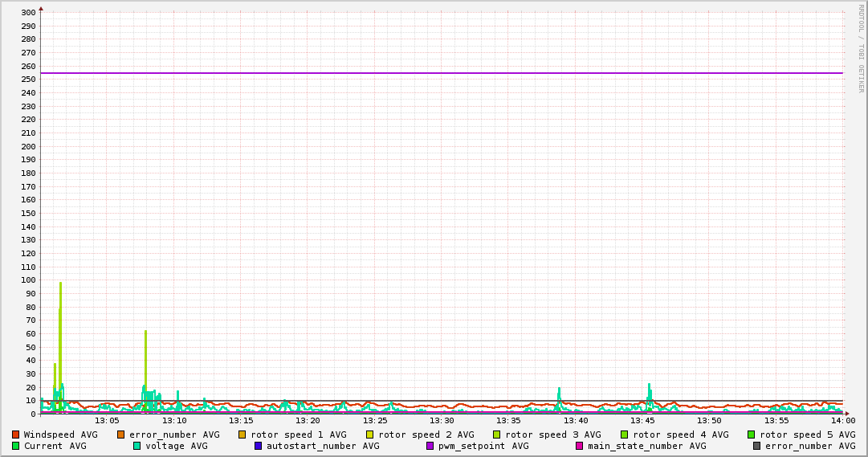This screenshot has width=868, height=457.
Task: Click the 13:30 time axis label
Action: [442, 421]
